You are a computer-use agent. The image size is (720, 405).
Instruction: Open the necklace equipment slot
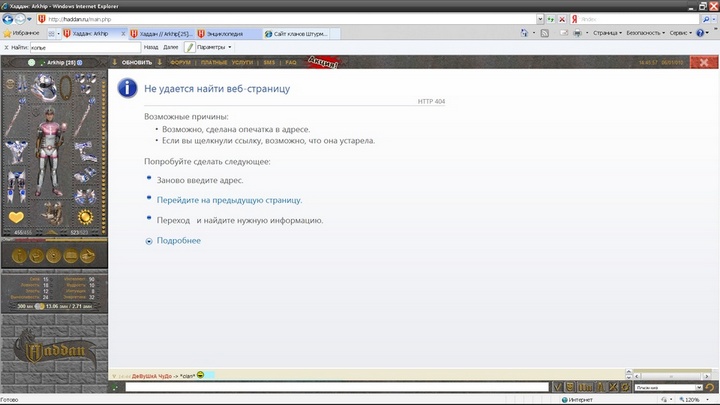[66, 87]
